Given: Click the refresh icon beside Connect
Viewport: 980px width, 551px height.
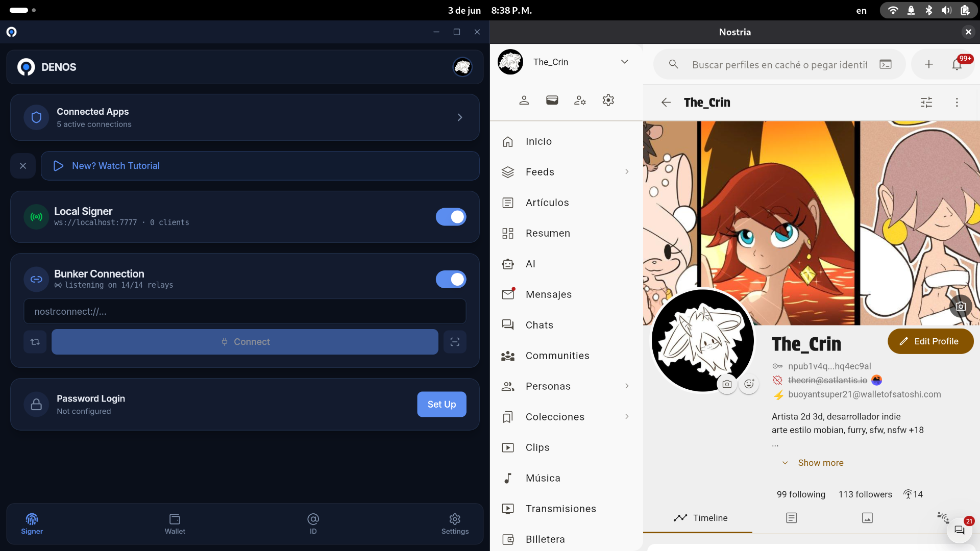Looking at the screenshot, I should coord(35,342).
